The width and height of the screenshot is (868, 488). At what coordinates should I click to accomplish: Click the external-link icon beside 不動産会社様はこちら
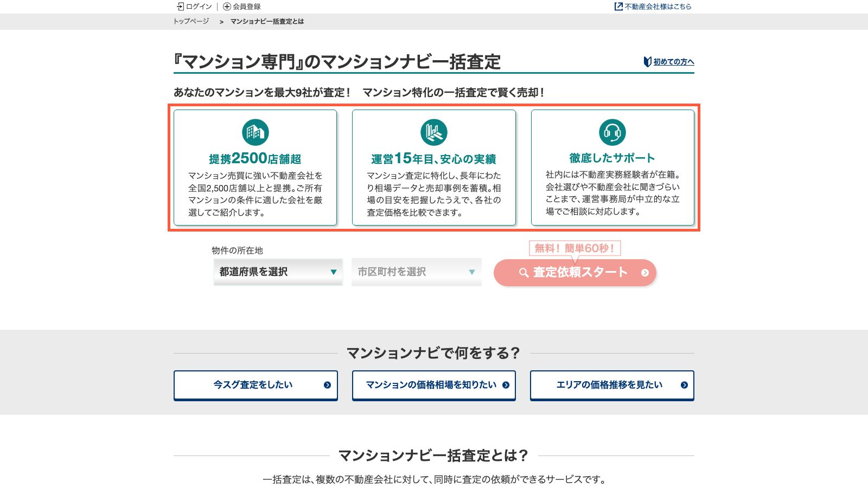point(618,7)
